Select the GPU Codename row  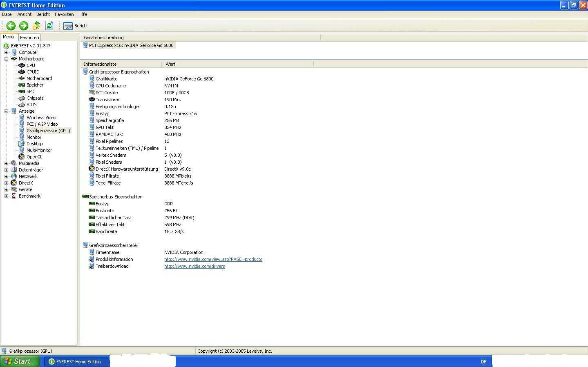111,86
